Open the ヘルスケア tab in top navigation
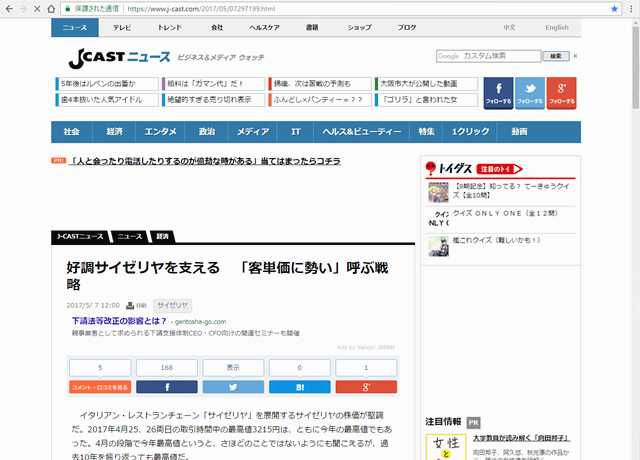 (265, 28)
